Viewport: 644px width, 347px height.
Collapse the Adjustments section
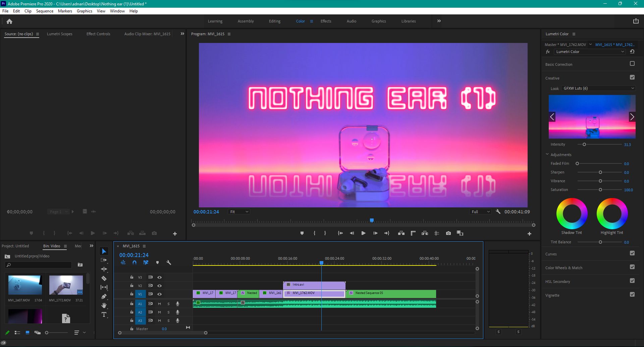coord(547,154)
